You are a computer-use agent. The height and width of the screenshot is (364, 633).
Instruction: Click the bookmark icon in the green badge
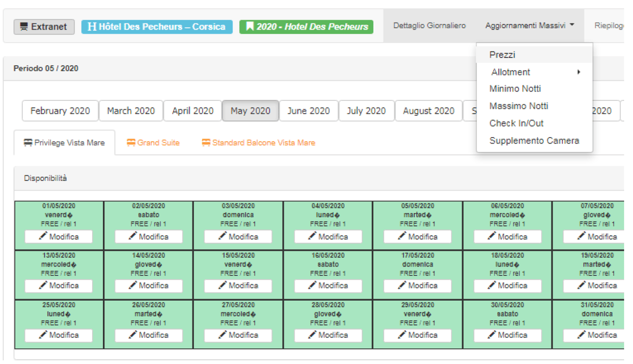point(250,26)
